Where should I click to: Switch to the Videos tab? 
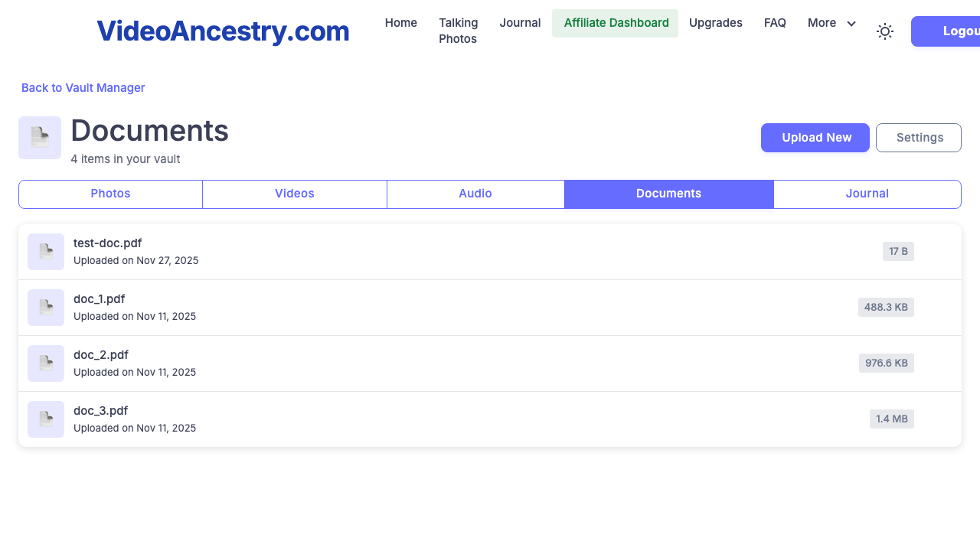pos(295,194)
